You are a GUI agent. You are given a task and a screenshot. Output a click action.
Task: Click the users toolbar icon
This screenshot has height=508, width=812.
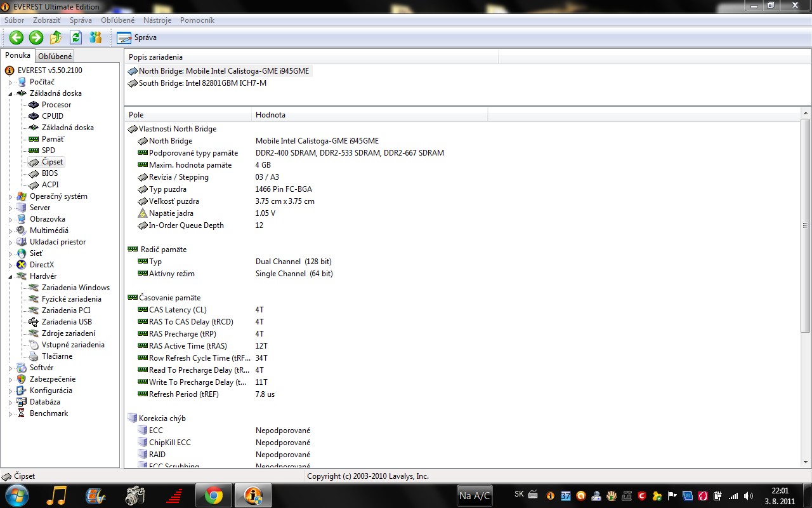pyautogui.click(x=96, y=37)
